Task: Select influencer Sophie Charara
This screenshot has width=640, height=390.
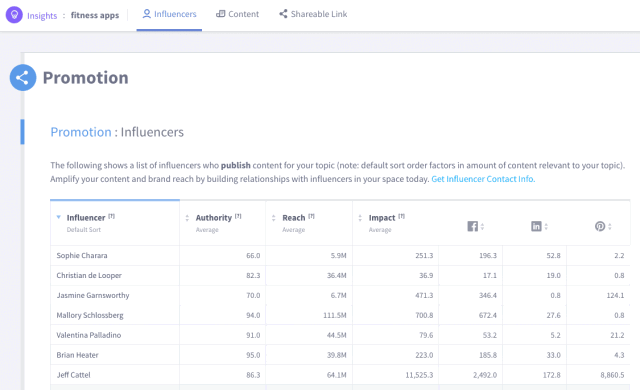Action: (82, 256)
